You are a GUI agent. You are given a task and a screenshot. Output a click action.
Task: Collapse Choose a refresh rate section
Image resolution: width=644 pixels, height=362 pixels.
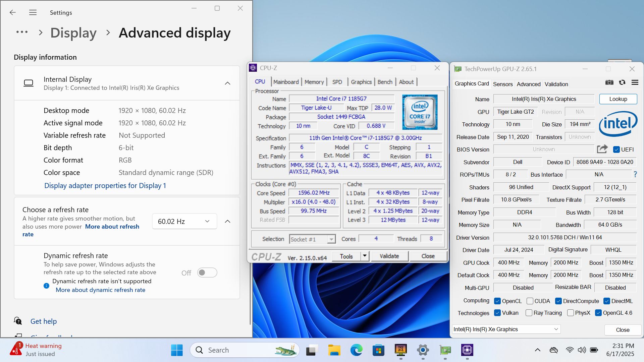[x=227, y=221]
